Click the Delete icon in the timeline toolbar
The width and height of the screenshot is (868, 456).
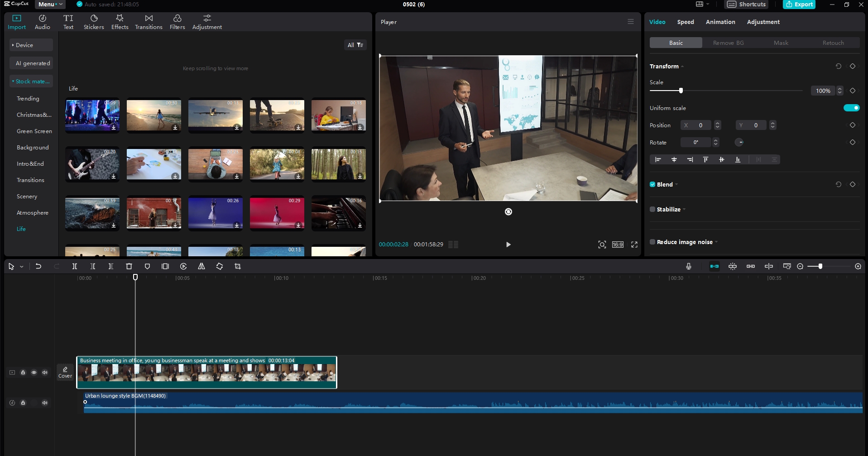pyautogui.click(x=129, y=266)
